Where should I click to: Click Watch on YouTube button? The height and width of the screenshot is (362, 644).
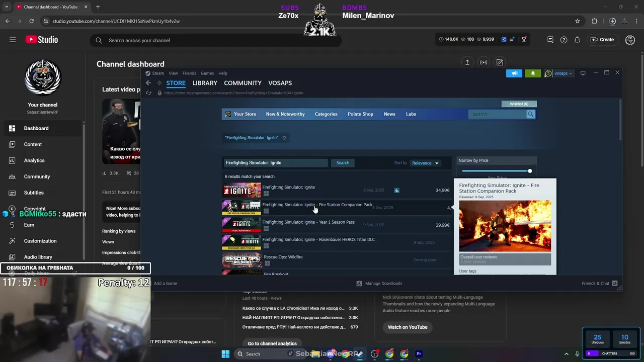[x=408, y=327]
